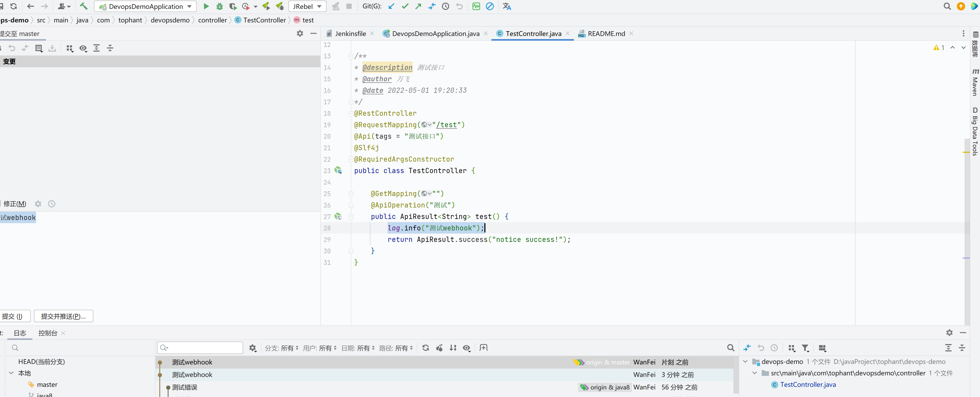The width and height of the screenshot is (980, 397).
Task: Select the master branch in tree
Action: (x=47, y=384)
